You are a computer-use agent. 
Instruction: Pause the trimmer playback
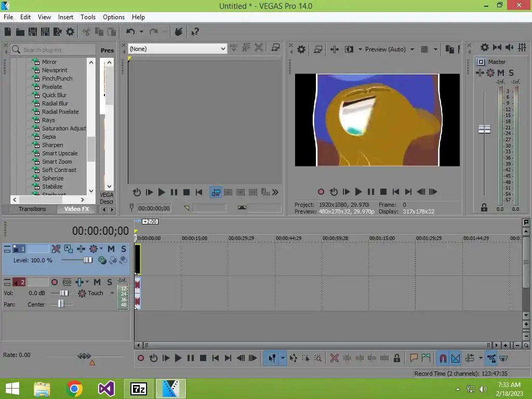pyautogui.click(x=174, y=192)
